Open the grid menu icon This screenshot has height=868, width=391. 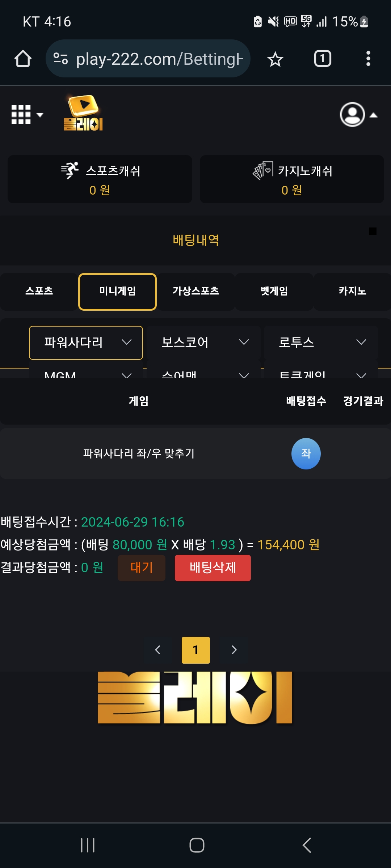pos(27,115)
